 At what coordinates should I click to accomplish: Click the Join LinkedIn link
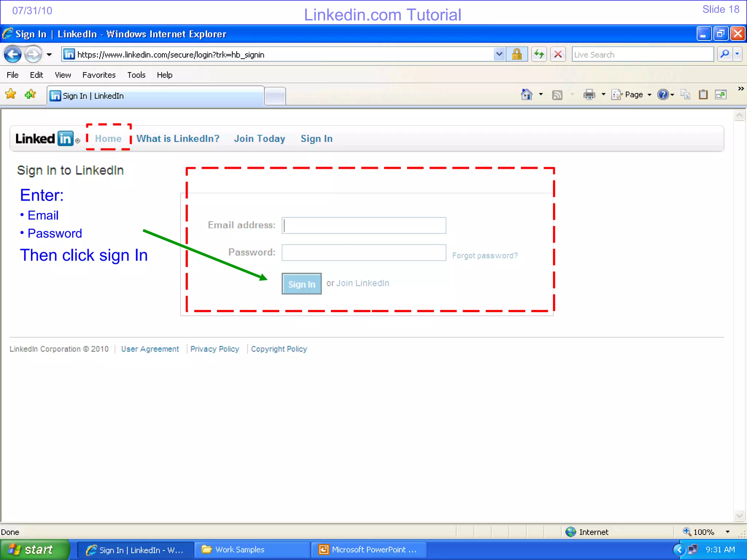tap(363, 283)
